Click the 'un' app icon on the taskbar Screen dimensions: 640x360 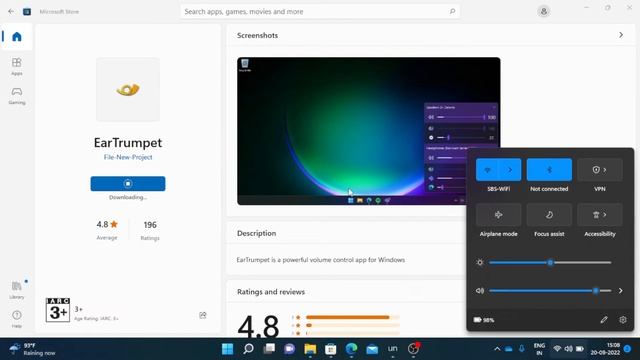tap(393, 349)
